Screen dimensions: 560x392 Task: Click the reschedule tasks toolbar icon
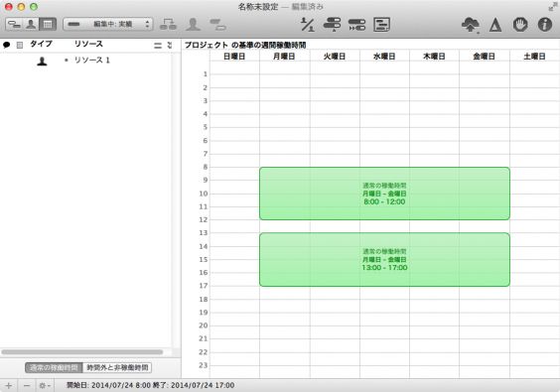[x=356, y=25]
